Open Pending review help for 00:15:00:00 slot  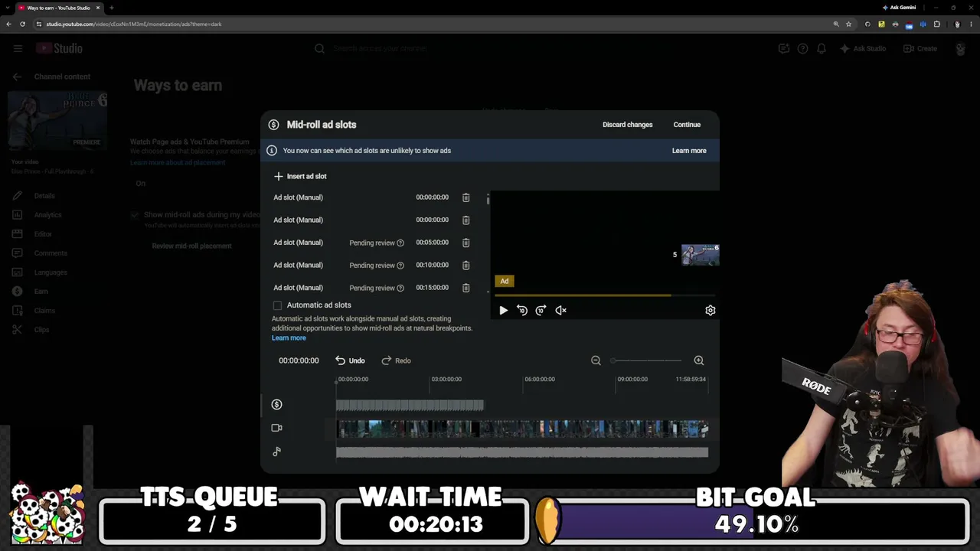click(400, 289)
